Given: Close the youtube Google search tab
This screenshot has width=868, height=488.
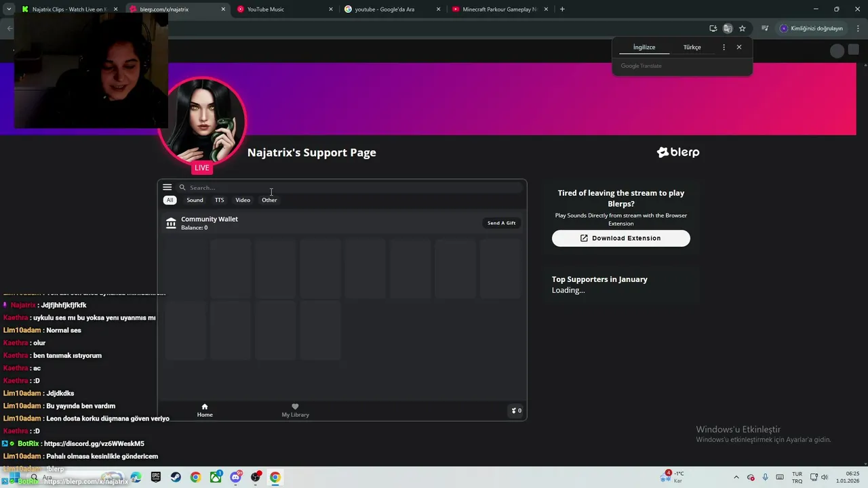Looking at the screenshot, I should point(439,9).
